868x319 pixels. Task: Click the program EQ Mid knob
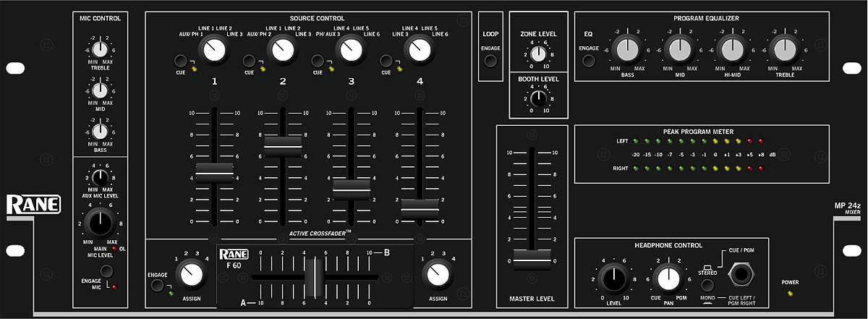tap(679, 49)
